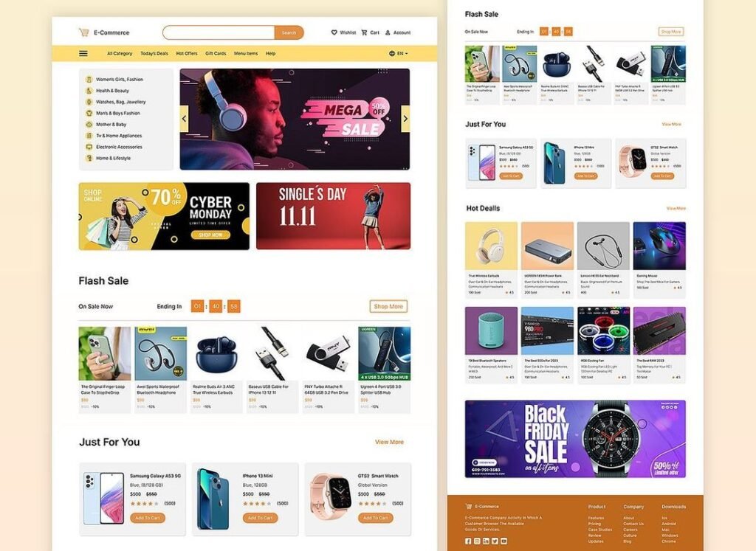Focus the search input field
This screenshot has width=756, height=551.
[219, 32]
